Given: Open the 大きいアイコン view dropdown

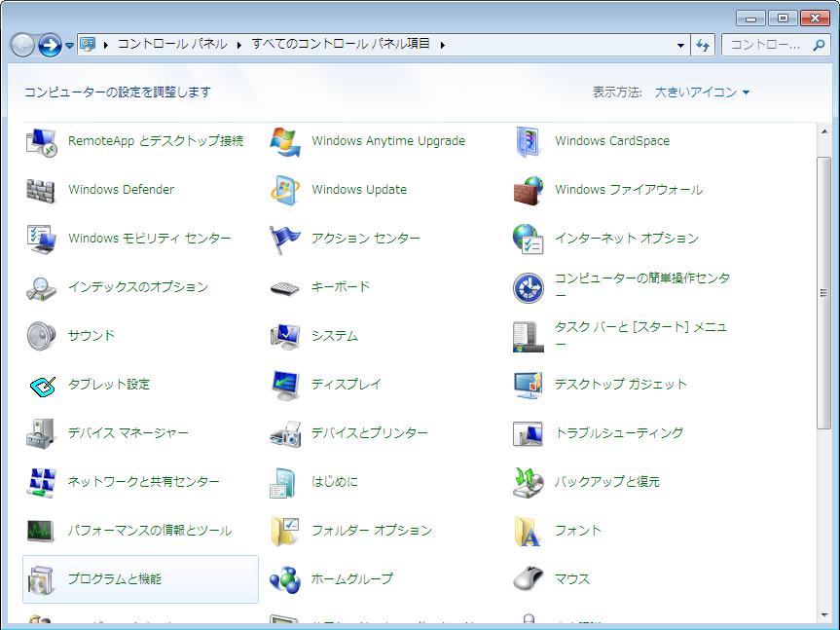Looking at the screenshot, I should tap(703, 93).
